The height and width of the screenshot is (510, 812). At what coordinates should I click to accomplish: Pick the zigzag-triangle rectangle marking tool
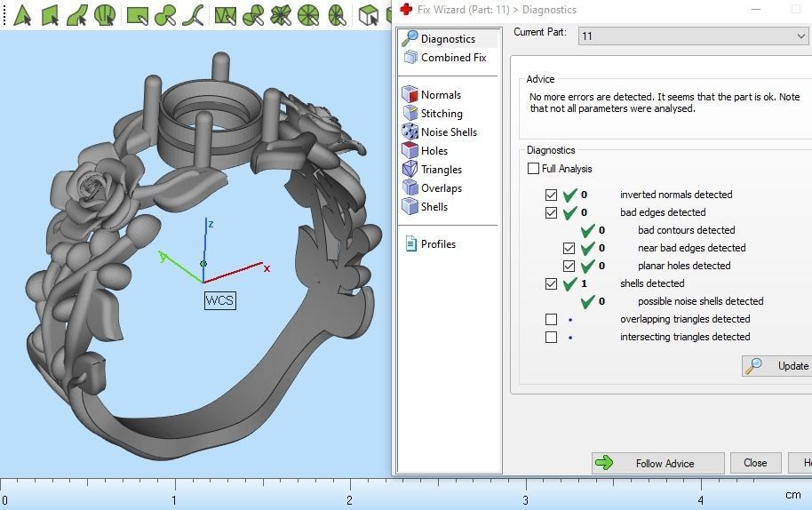(226, 15)
